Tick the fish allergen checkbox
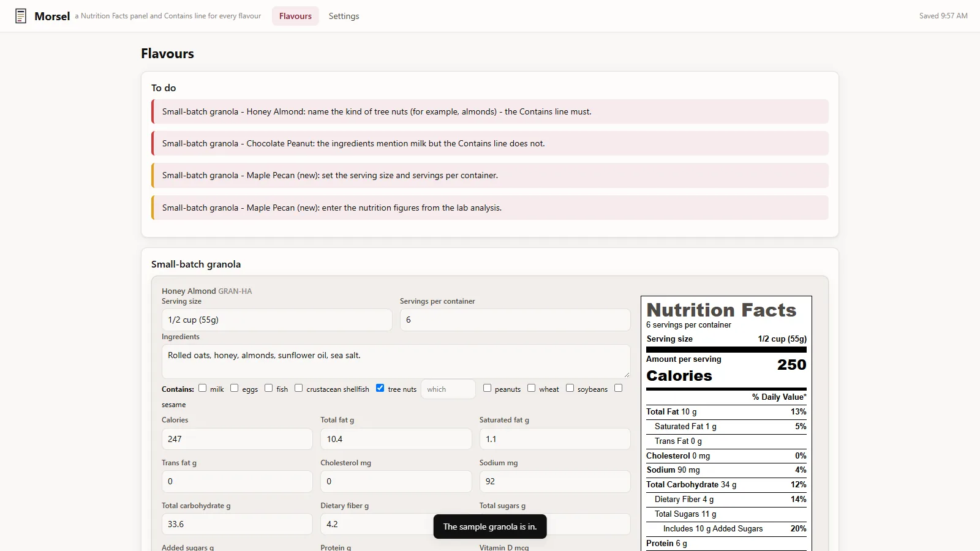This screenshot has height=551, width=980. pos(268,388)
